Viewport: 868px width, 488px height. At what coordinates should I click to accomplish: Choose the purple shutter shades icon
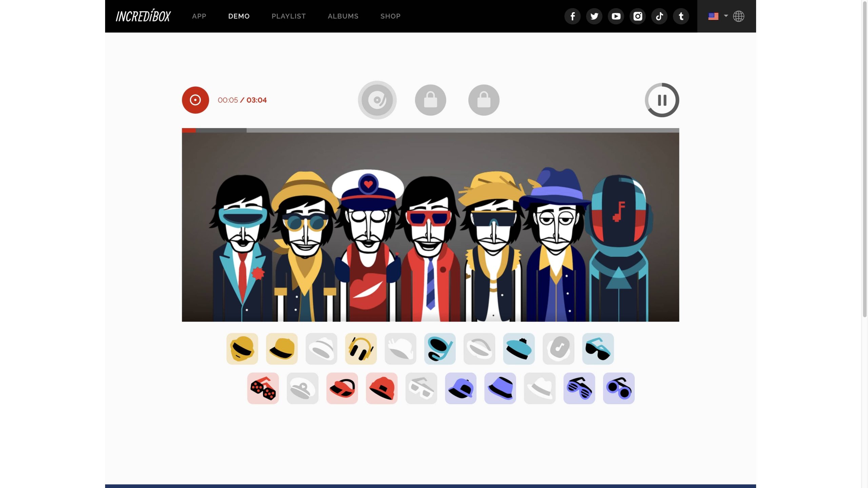tap(579, 388)
